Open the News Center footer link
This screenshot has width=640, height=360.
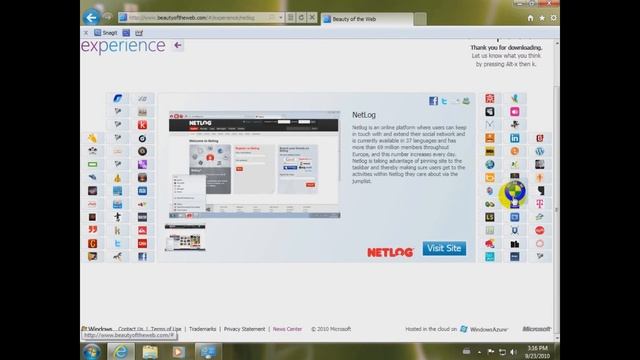(x=287, y=329)
